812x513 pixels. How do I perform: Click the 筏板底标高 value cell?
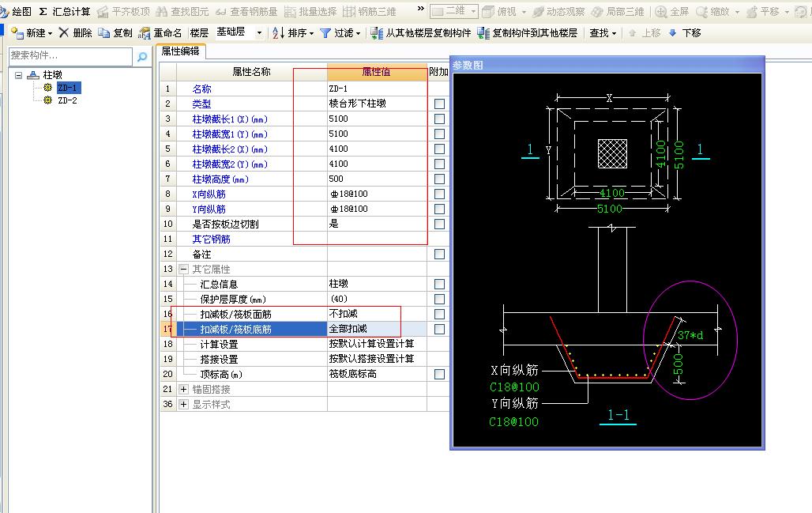click(377, 374)
